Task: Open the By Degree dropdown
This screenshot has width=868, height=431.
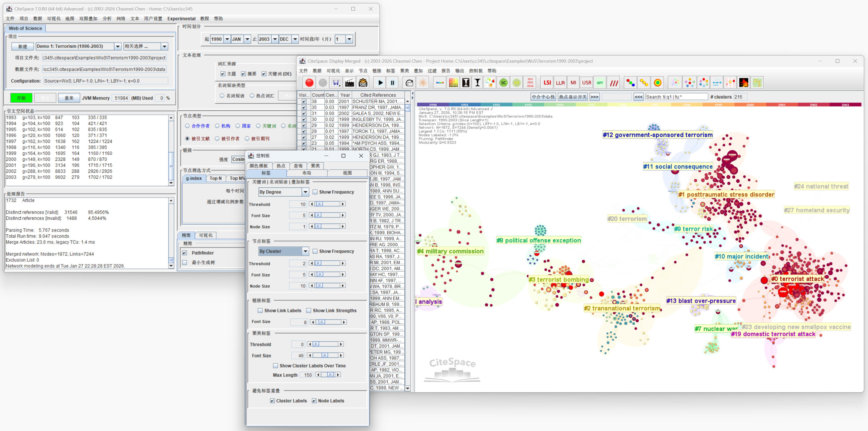Action: pos(305,192)
